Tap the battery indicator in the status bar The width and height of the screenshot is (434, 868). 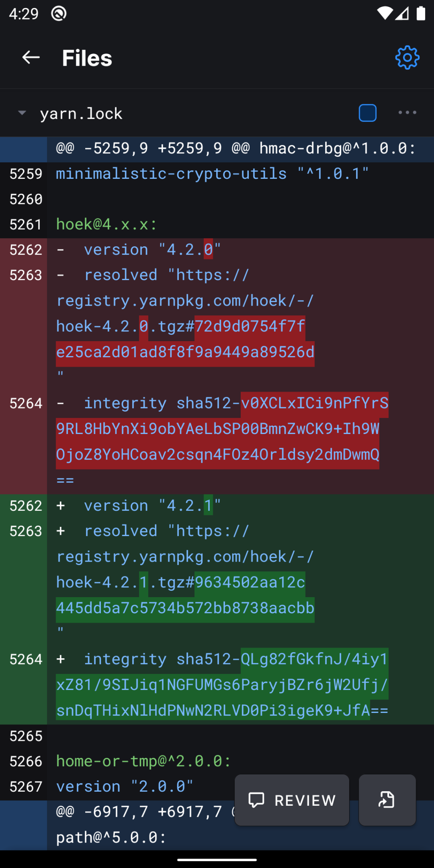pos(422,13)
